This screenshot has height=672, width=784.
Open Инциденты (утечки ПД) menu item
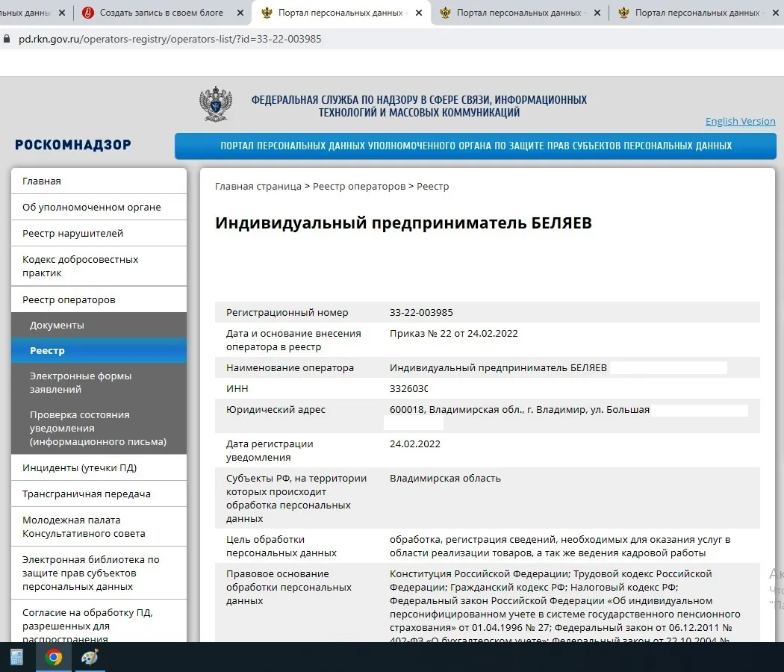[99, 467]
